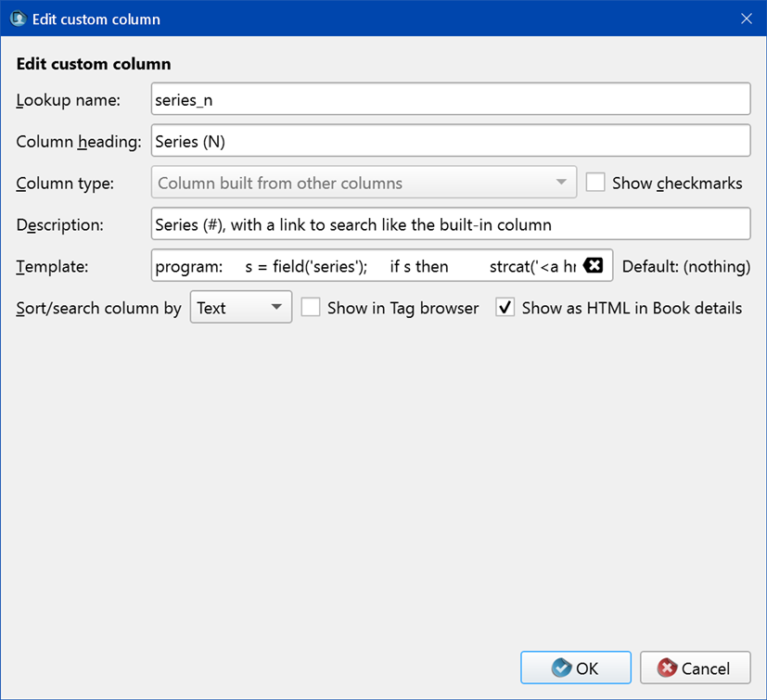Viewport: 767px width, 700px height.
Task: Click the "Column heading:" label
Action: pyautogui.click(x=79, y=141)
